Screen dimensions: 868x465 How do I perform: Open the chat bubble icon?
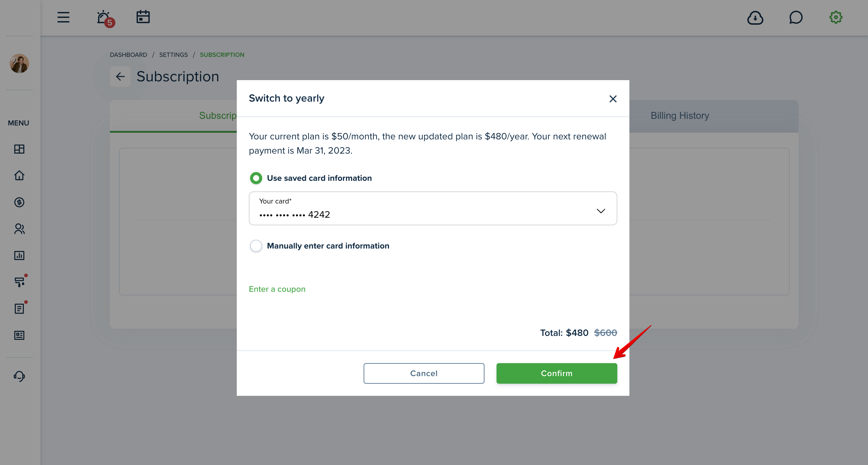(796, 17)
